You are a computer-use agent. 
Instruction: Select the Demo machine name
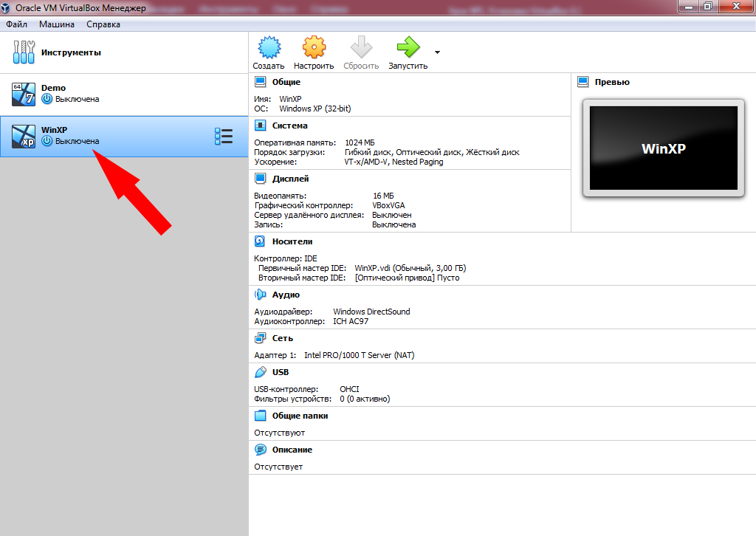[53, 88]
